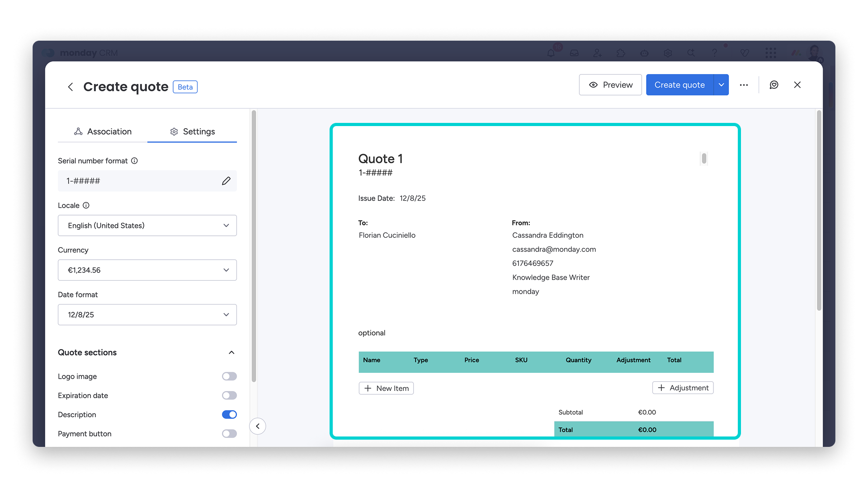
Task: Click the Total row amount €0.00
Action: pos(647,430)
